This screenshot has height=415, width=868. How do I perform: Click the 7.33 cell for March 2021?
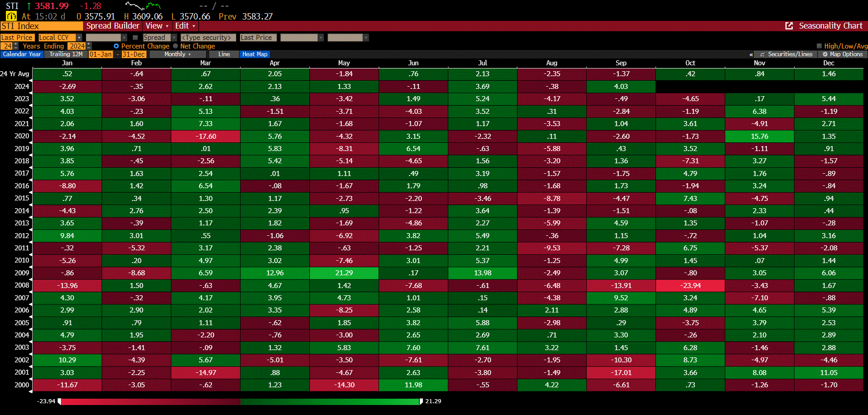206,124
